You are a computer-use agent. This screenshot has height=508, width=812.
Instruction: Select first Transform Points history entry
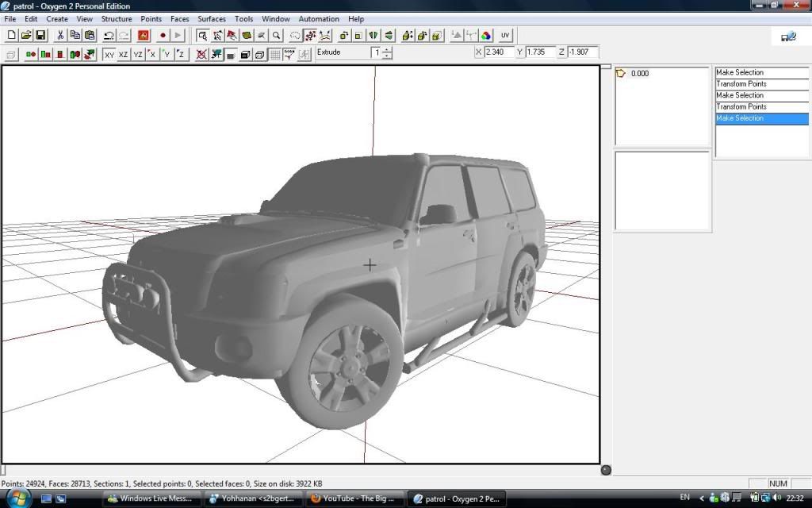(x=761, y=84)
